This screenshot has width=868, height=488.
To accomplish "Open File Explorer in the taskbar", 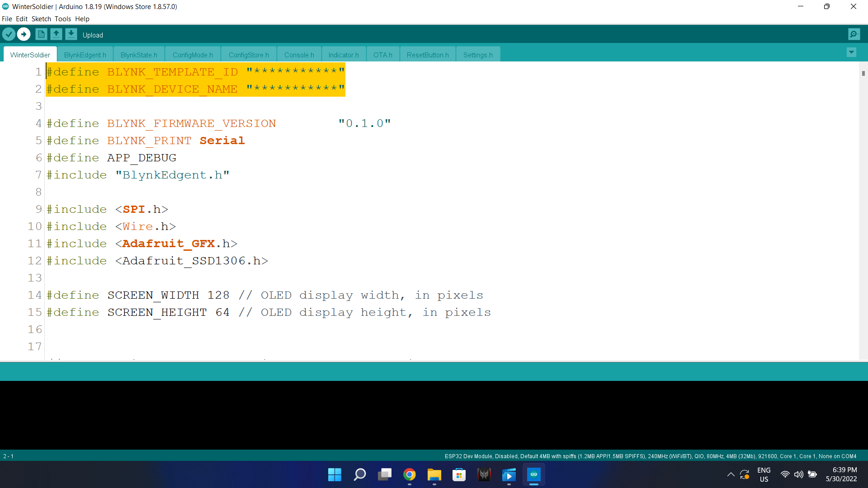I will pyautogui.click(x=434, y=475).
